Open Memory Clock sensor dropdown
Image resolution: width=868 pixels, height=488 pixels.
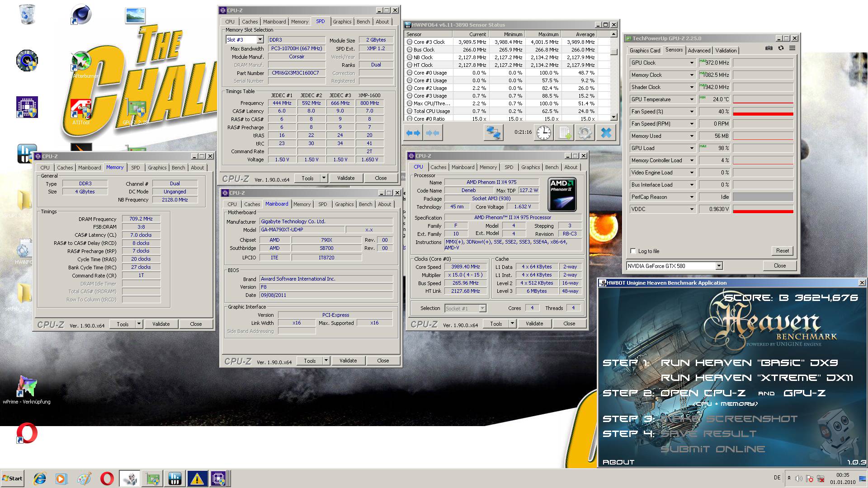pos(691,75)
